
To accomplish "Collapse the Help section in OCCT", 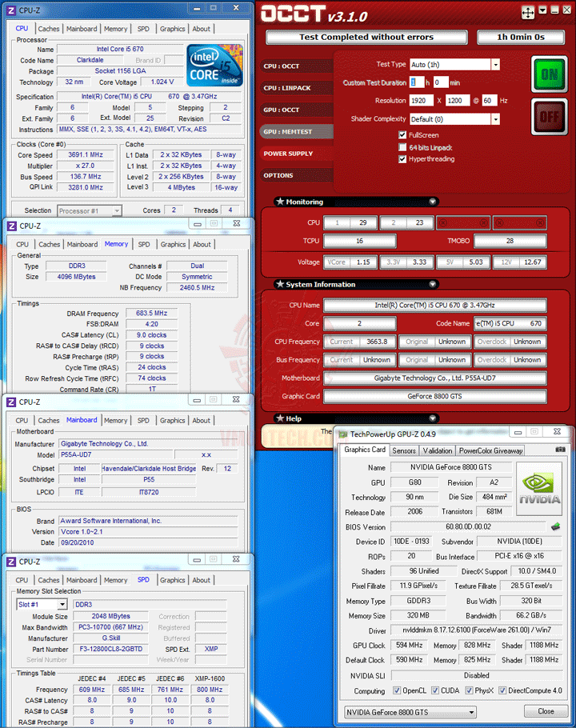I will coord(433,418).
